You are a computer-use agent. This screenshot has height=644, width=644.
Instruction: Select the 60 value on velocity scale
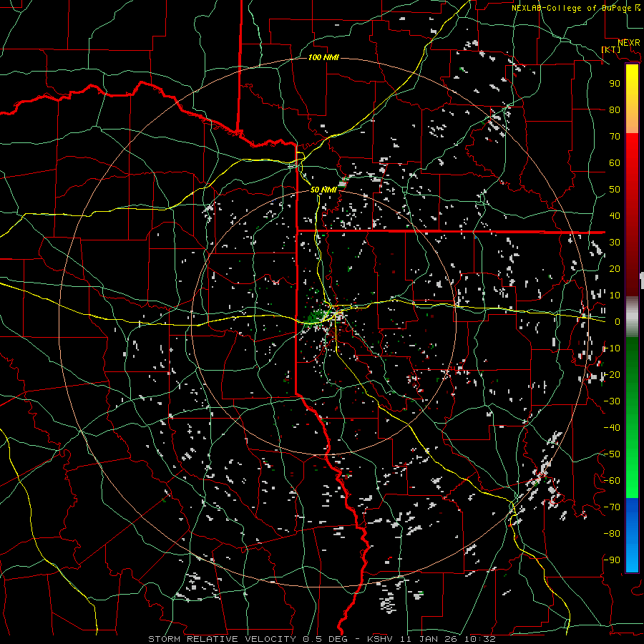coord(615,162)
